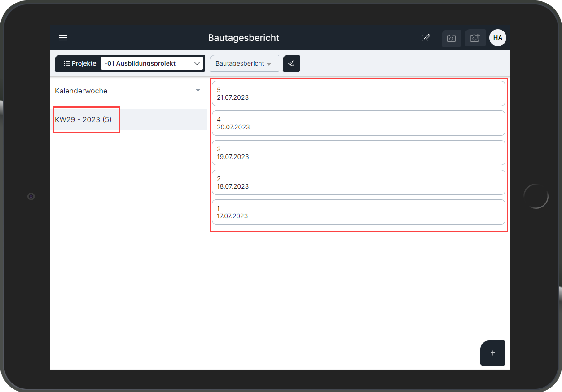
Task: Select KW29 - 2023 (5) week entry
Action: coord(128,119)
